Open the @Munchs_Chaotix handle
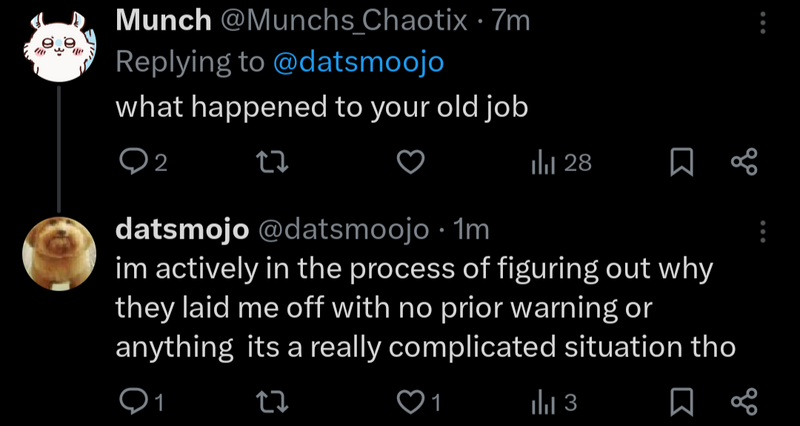800x426 pixels. (336, 20)
